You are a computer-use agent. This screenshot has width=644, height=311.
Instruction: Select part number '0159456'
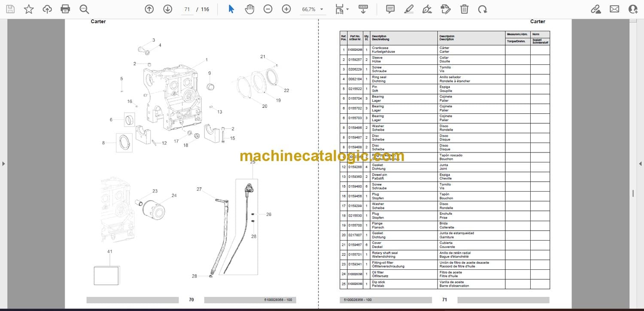click(355, 196)
